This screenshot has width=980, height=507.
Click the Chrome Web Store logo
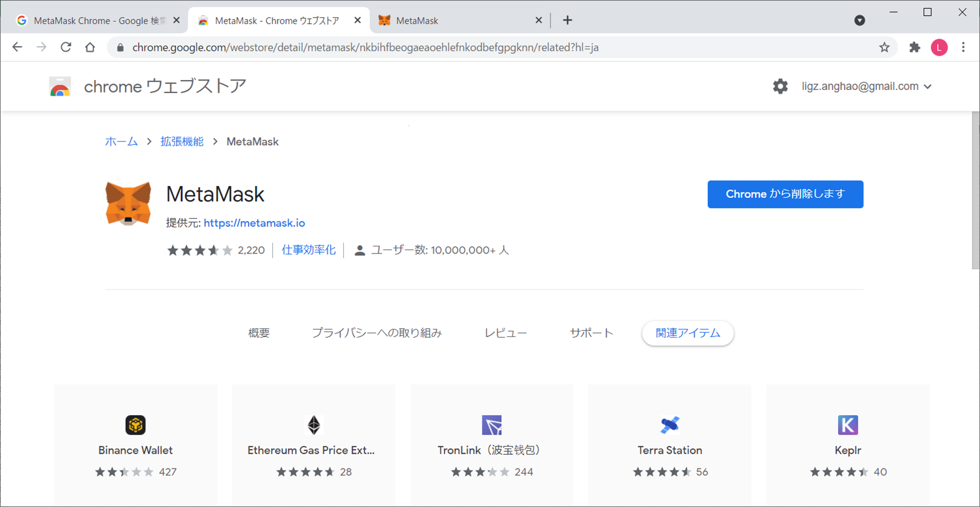coord(60,87)
